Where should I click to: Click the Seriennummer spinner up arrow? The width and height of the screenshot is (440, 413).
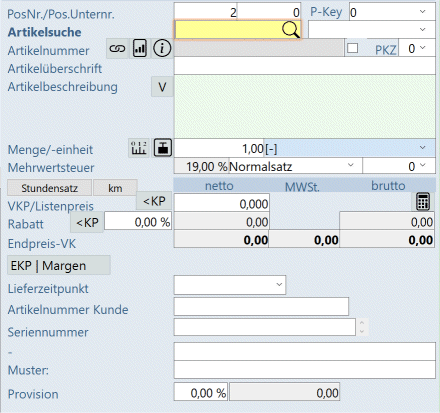(362, 322)
